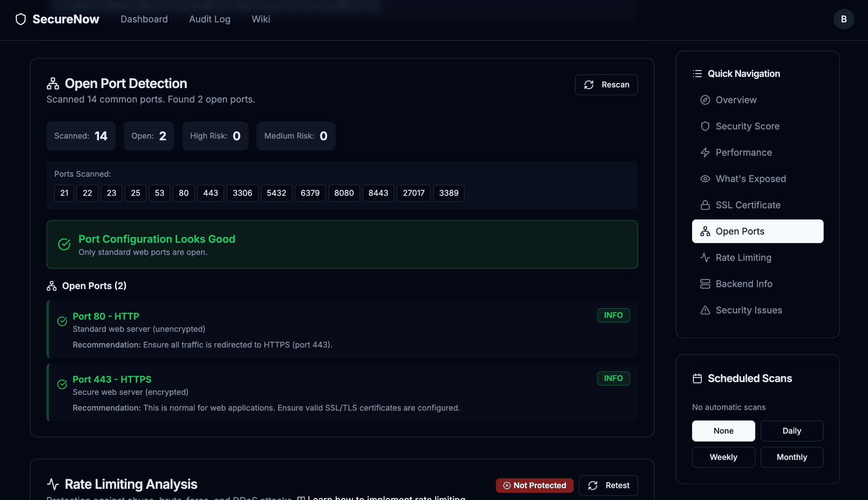Click the Rate Limiting activity icon
This screenshot has height=500, width=868.
[705, 257]
